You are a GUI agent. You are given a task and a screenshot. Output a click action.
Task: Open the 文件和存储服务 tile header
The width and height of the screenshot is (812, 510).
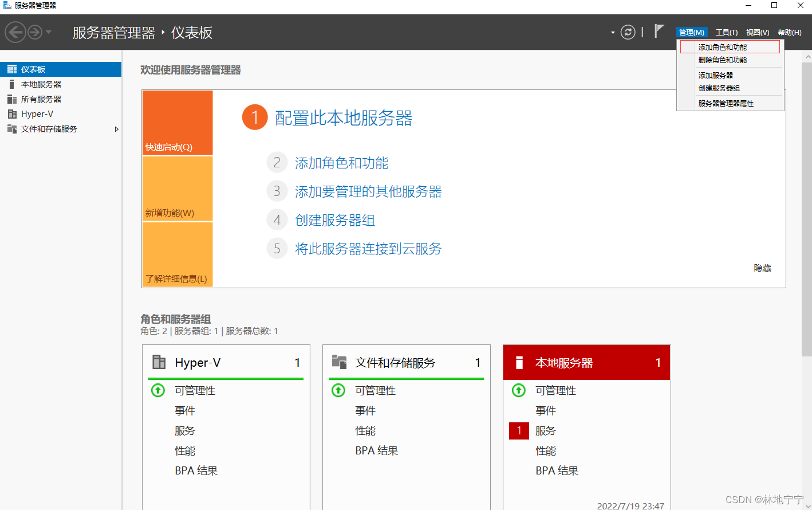click(x=407, y=362)
